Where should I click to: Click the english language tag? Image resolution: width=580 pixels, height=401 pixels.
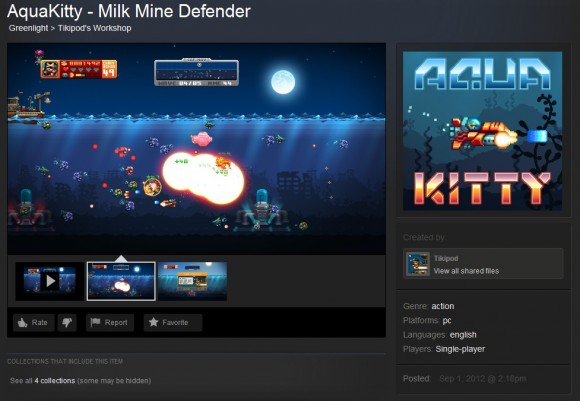click(463, 335)
